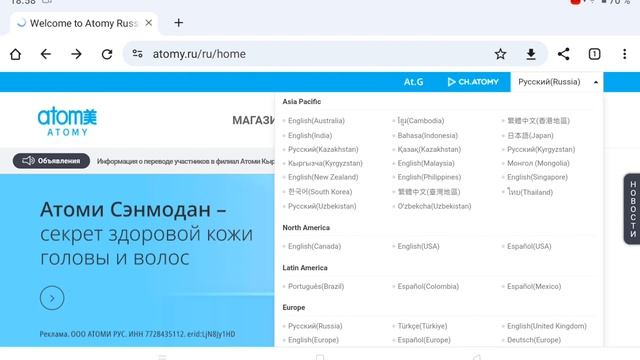
Task: Open the CH.ATOMY channel link
Action: pos(473,82)
